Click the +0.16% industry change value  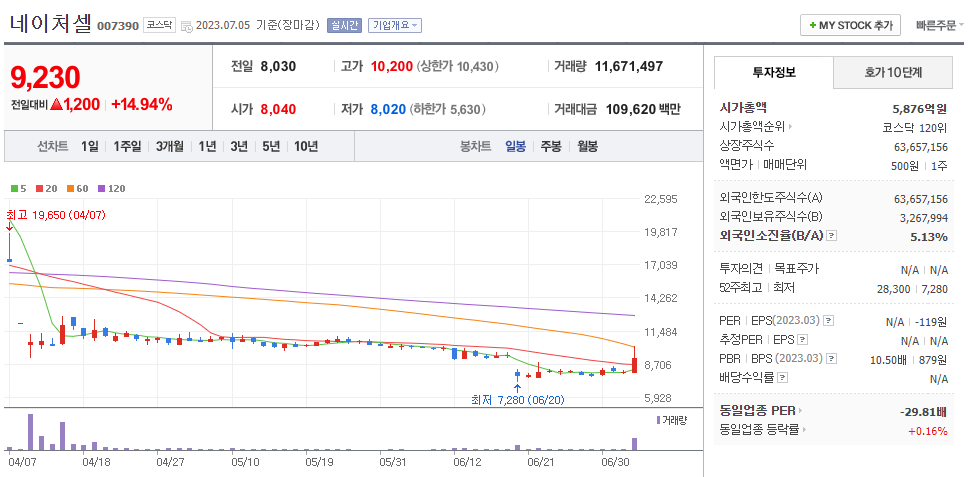click(x=928, y=431)
